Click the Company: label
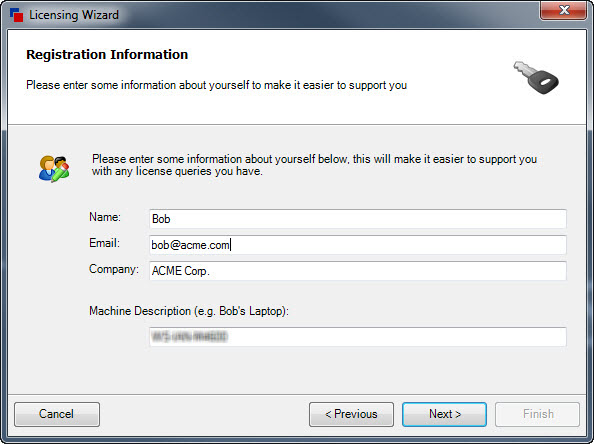Viewport: 594px width, 444px height. click(114, 269)
